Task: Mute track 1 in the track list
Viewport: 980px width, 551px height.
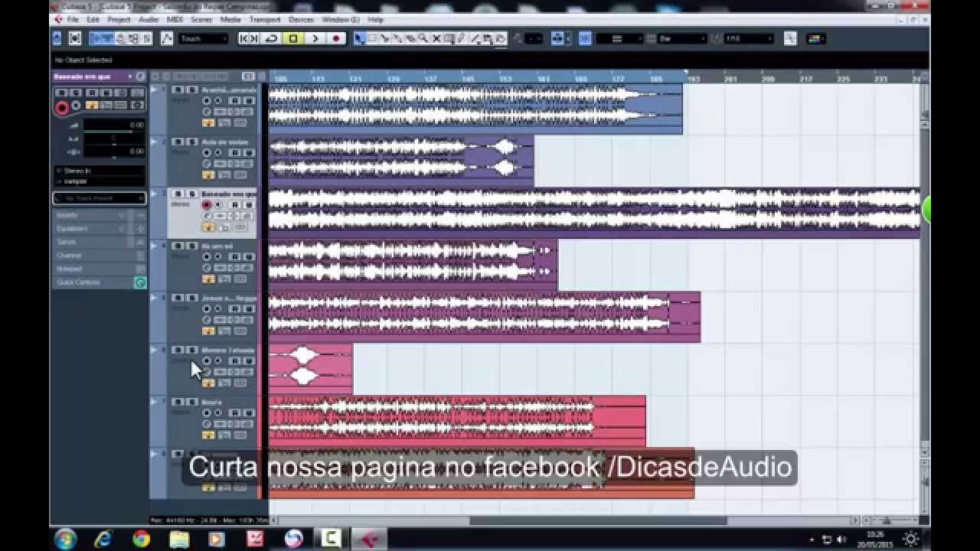Action: [x=178, y=90]
